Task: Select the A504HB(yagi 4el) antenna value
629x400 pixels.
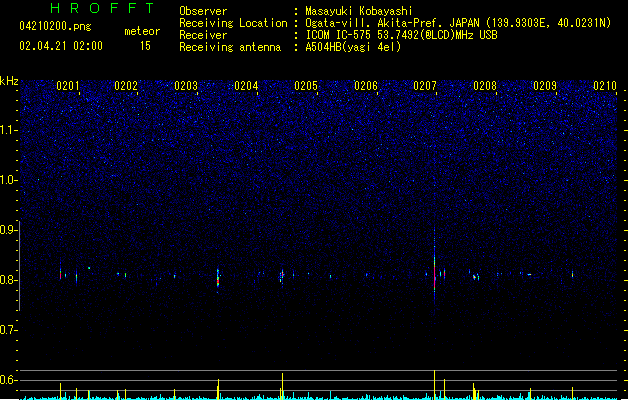Action: (x=353, y=47)
